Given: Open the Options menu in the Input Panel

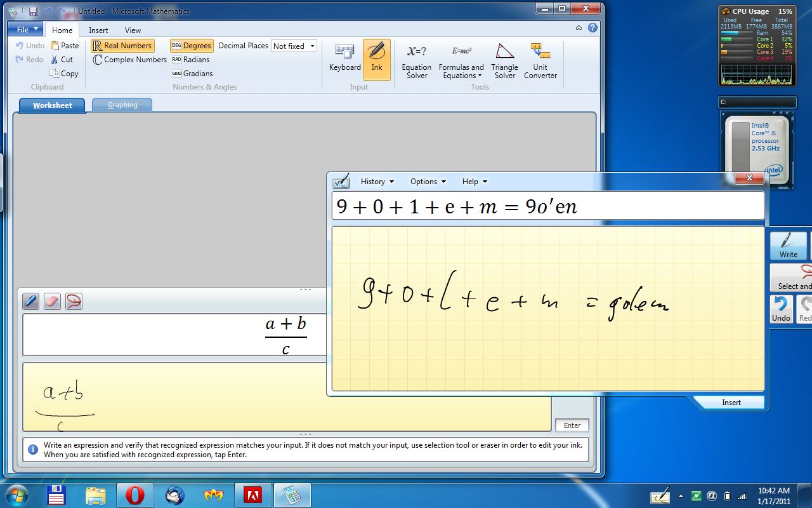Looking at the screenshot, I should point(427,181).
